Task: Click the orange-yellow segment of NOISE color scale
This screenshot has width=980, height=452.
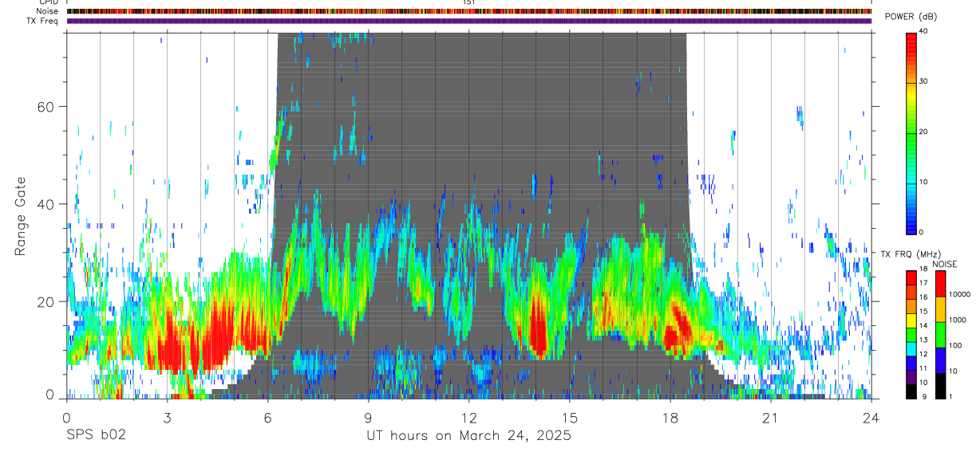Action: [x=941, y=309]
